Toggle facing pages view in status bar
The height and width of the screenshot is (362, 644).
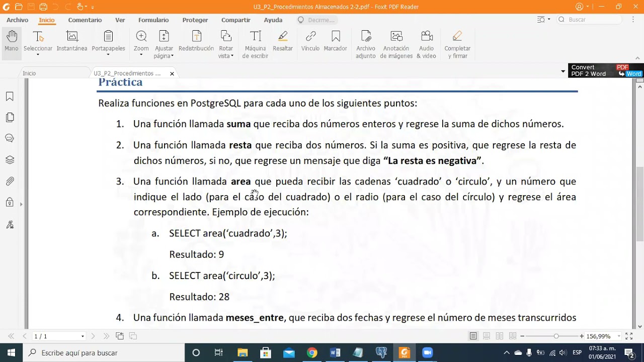pos(500,336)
